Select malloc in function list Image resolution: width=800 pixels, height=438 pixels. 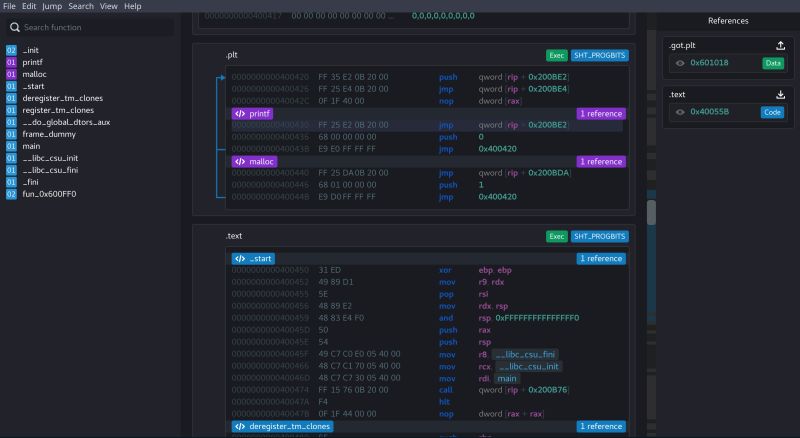[x=34, y=74]
